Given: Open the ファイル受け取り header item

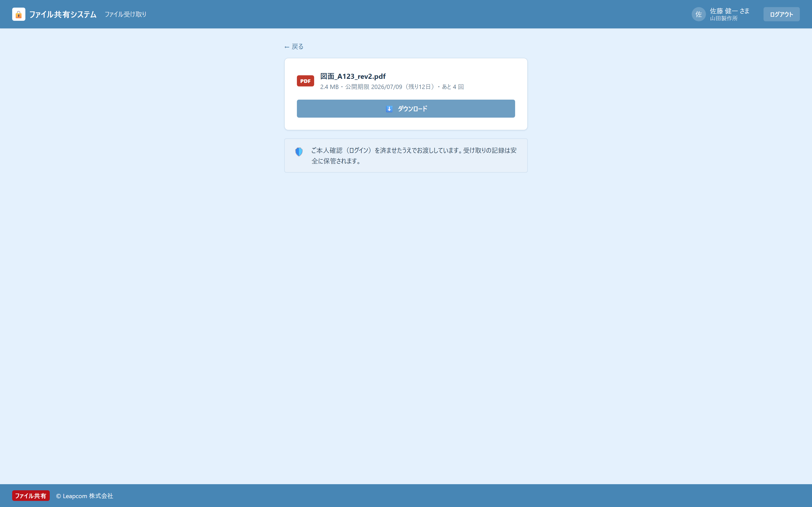Looking at the screenshot, I should pos(126,14).
